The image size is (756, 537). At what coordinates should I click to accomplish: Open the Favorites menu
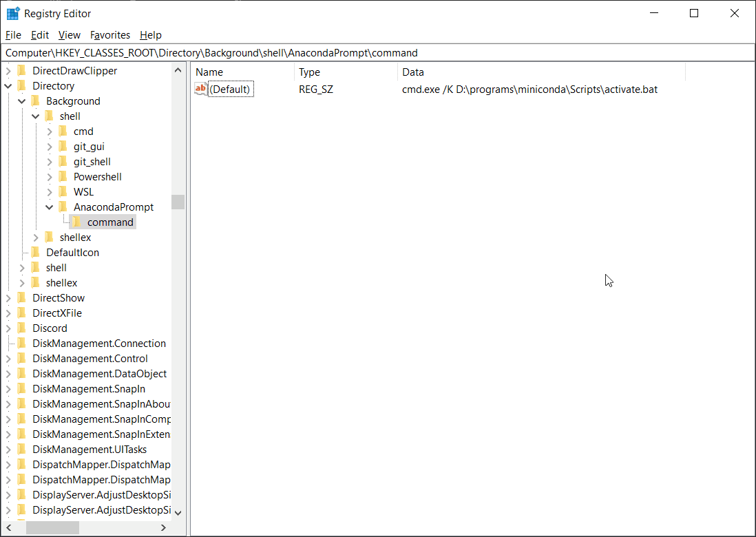click(110, 35)
